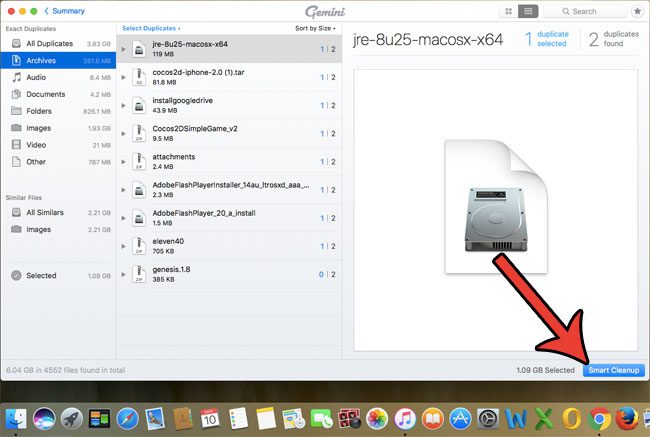Click the genesis.1.8 zip file icon
650x437 pixels.
tap(139, 274)
